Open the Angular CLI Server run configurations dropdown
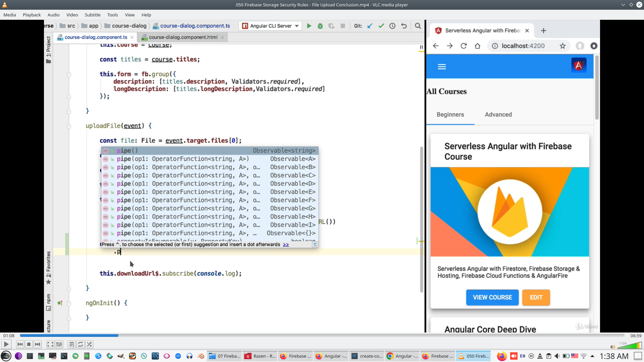This screenshot has height=362, width=644. (x=297, y=26)
